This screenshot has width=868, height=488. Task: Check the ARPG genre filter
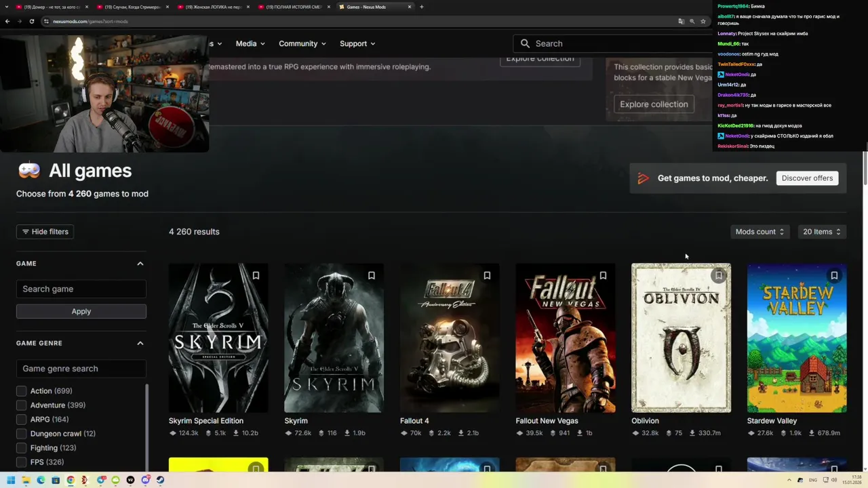click(x=21, y=420)
